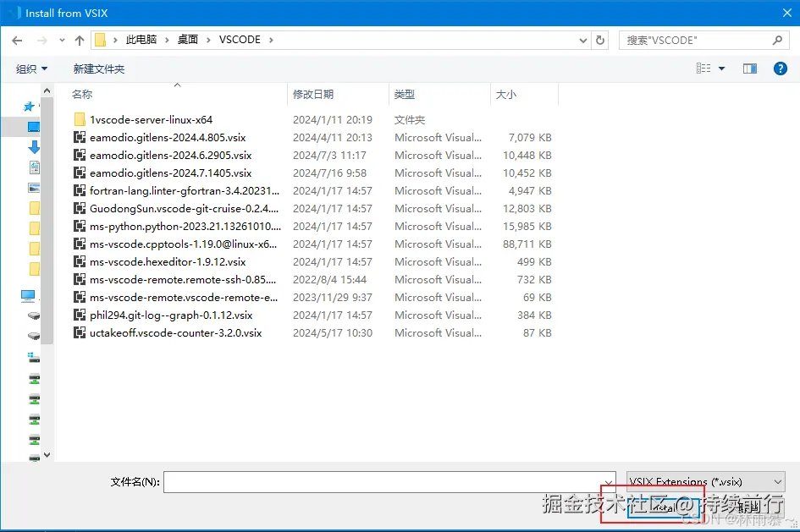Expand the chevron after 此电脑 in the path
Image resolution: width=800 pixels, height=532 pixels.
click(167, 40)
